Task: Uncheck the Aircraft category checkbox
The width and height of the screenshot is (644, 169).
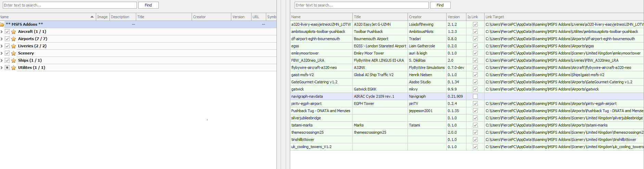Action: tap(7, 32)
